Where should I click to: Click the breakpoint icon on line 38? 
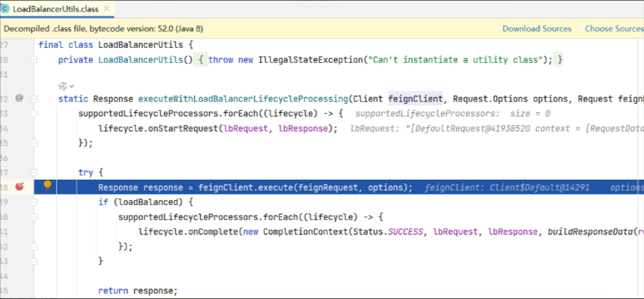19,187
